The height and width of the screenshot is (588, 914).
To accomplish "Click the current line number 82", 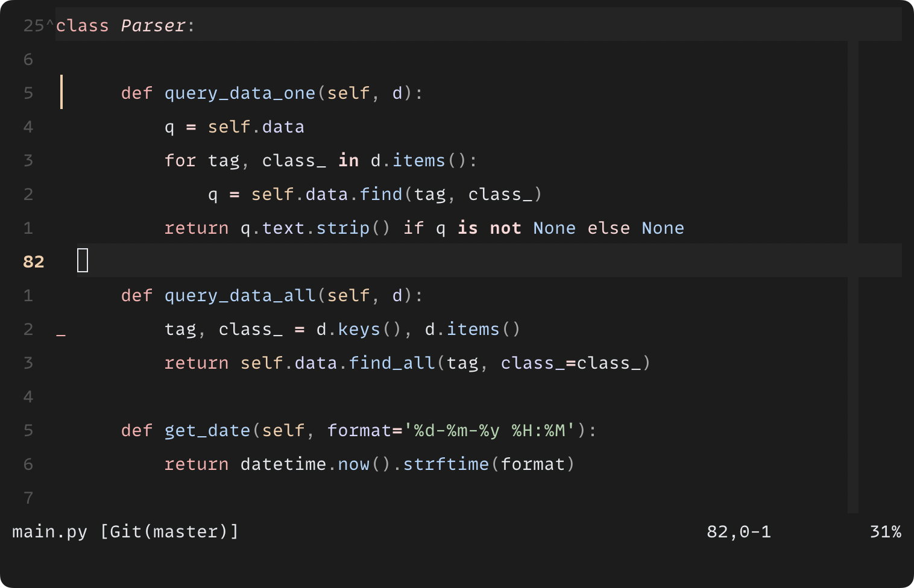I will [x=34, y=261].
